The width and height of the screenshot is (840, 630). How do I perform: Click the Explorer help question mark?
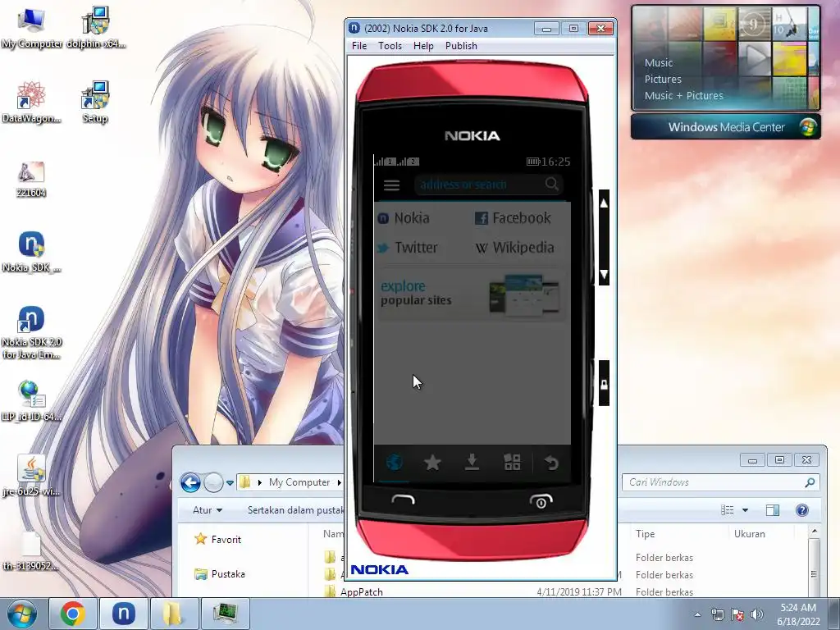click(x=802, y=510)
